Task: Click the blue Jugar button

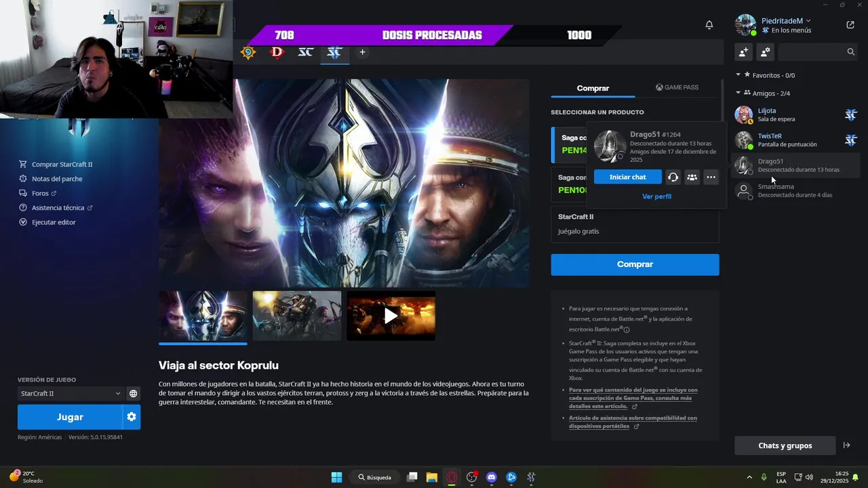Action: (x=70, y=417)
